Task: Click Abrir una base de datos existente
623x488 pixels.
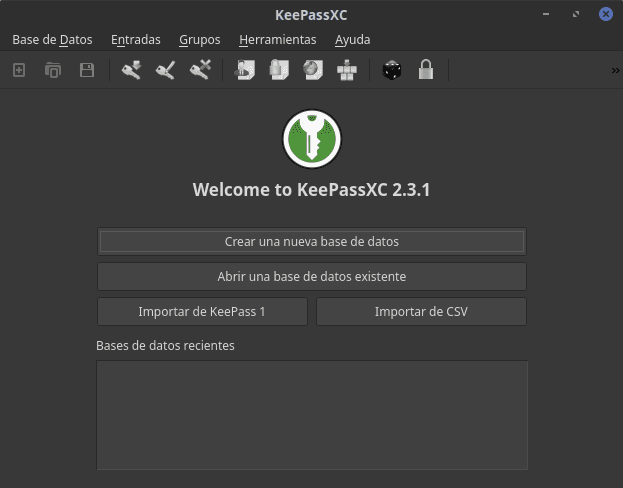Action: (x=312, y=277)
